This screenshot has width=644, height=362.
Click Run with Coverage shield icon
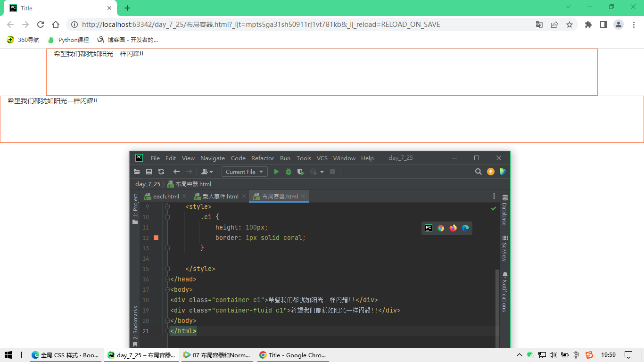click(x=300, y=172)
